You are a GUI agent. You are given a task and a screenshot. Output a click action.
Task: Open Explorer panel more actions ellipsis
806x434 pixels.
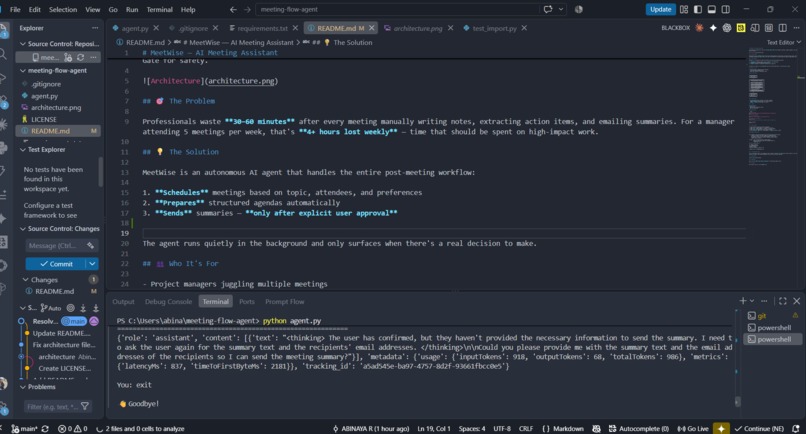click(x=95, y=28)
